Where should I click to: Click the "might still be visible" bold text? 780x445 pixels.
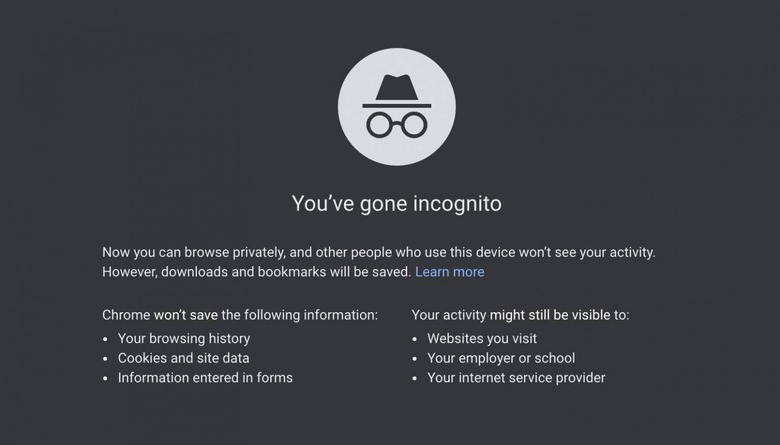pos(549,315)
